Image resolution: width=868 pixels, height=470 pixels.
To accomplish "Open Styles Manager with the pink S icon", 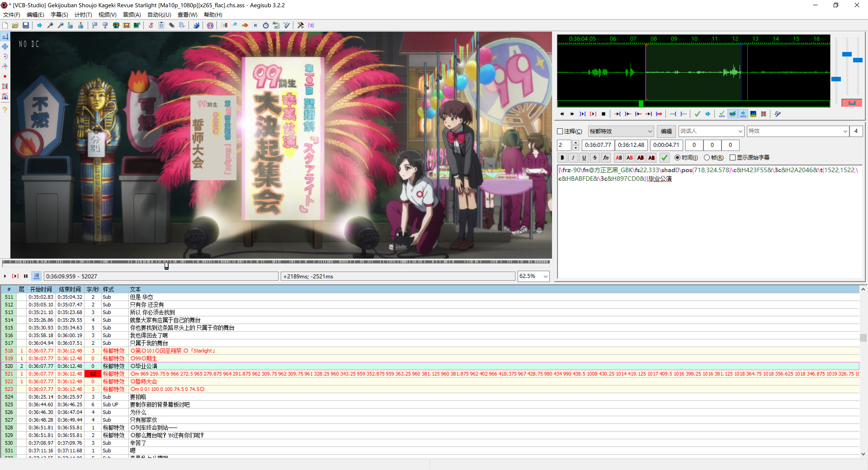I will (x=151, y=25).
